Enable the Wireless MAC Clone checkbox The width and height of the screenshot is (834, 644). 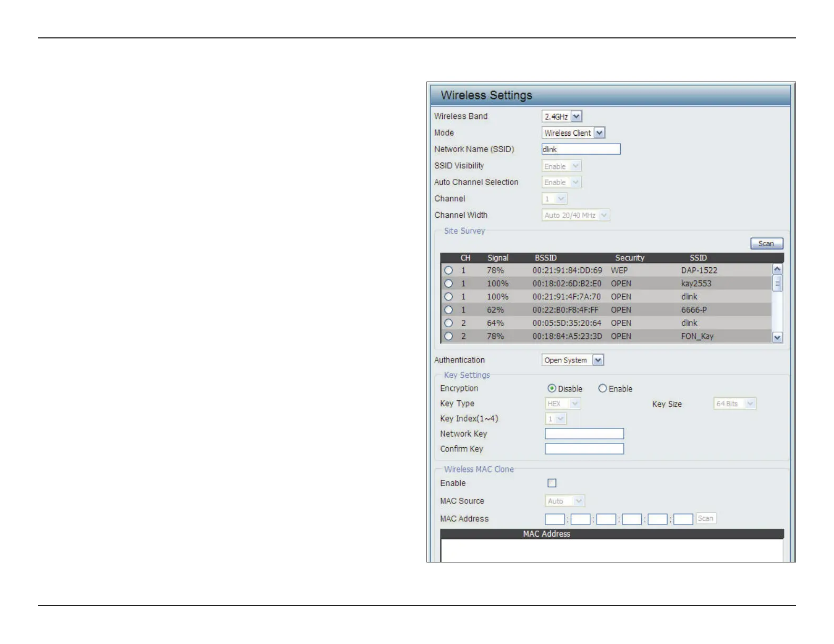click(552, 483)
